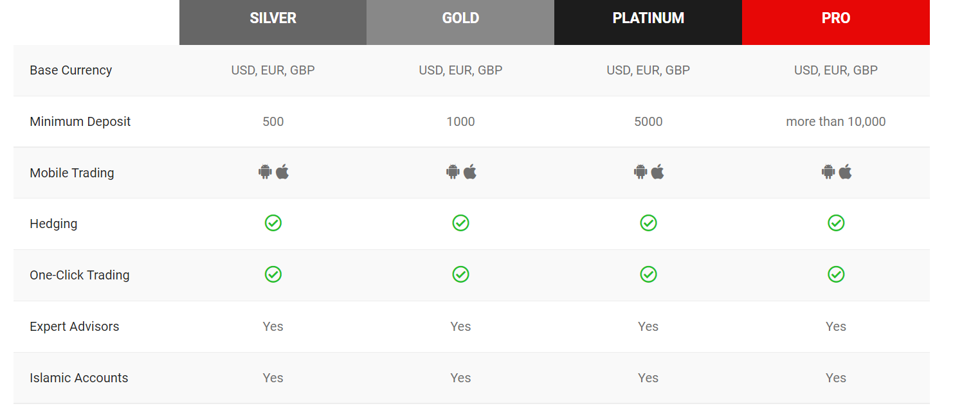Image resolution: width=980 pixels, height=415 pixels.
Task: Click the Android icon in Silver column
Action: click(265, 172)
